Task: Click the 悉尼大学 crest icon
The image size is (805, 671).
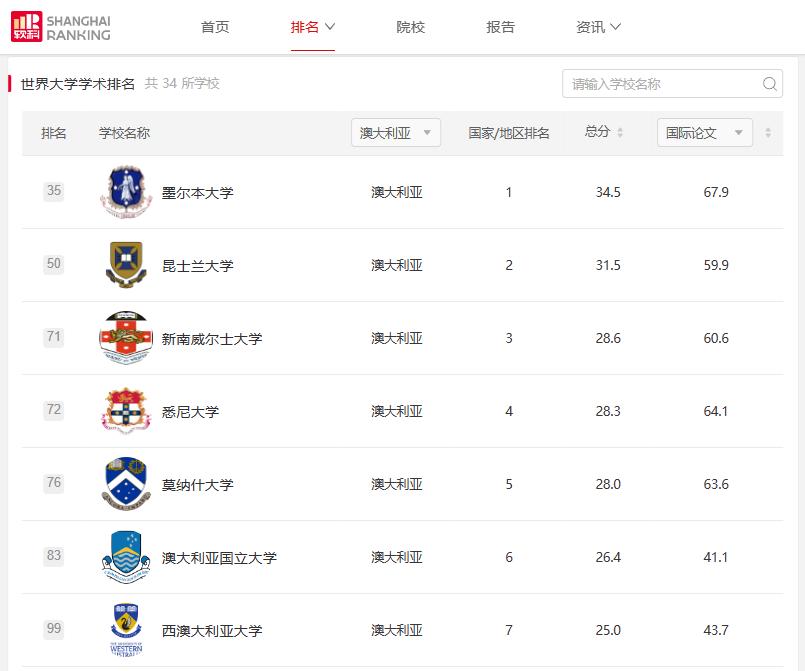Action: pos(126,411)
